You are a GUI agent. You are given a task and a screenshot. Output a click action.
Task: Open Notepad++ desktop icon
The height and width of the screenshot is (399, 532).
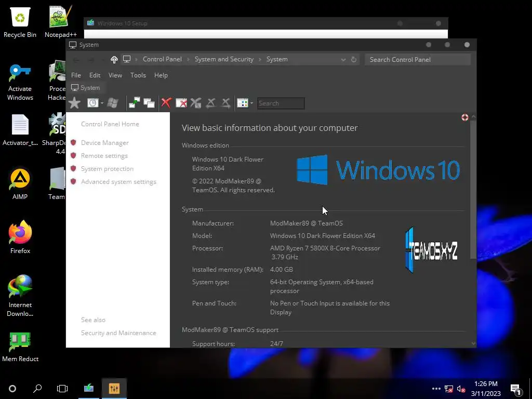[60, 22]
